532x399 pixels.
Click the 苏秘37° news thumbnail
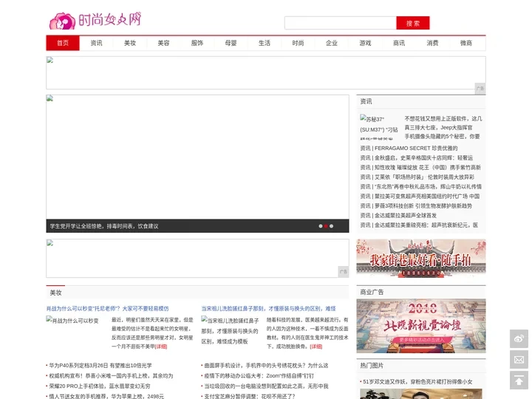click(379, 127)
